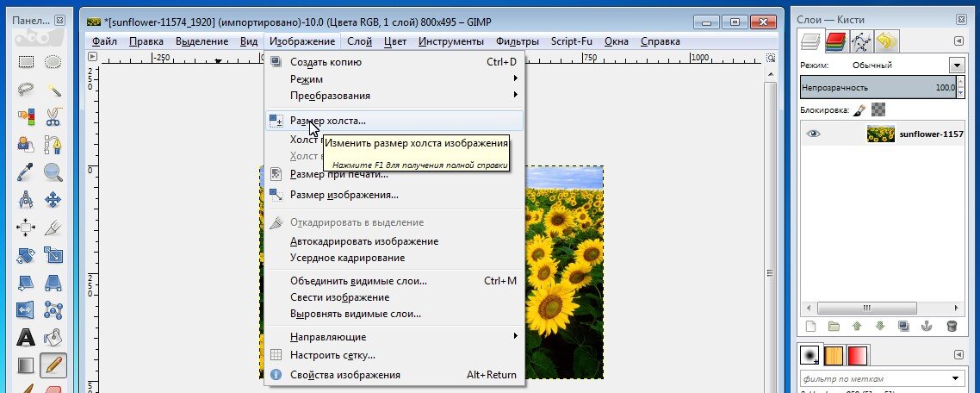This screenshot has width=980, height=393.
Task: Select the sunflower layer thumbnail
Action: coord(881,134)
